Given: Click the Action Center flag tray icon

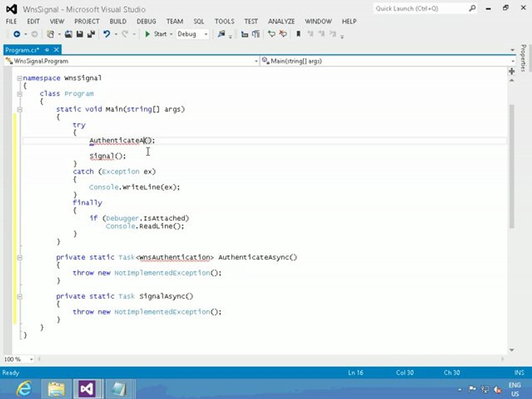Looking at the screenshot, I should [x=472, y=389].
